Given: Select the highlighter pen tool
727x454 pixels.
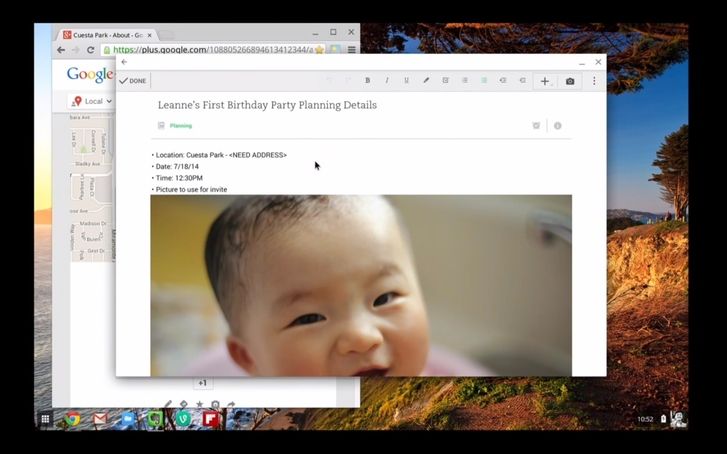Looking at the screenshot, I should point(426,81).
